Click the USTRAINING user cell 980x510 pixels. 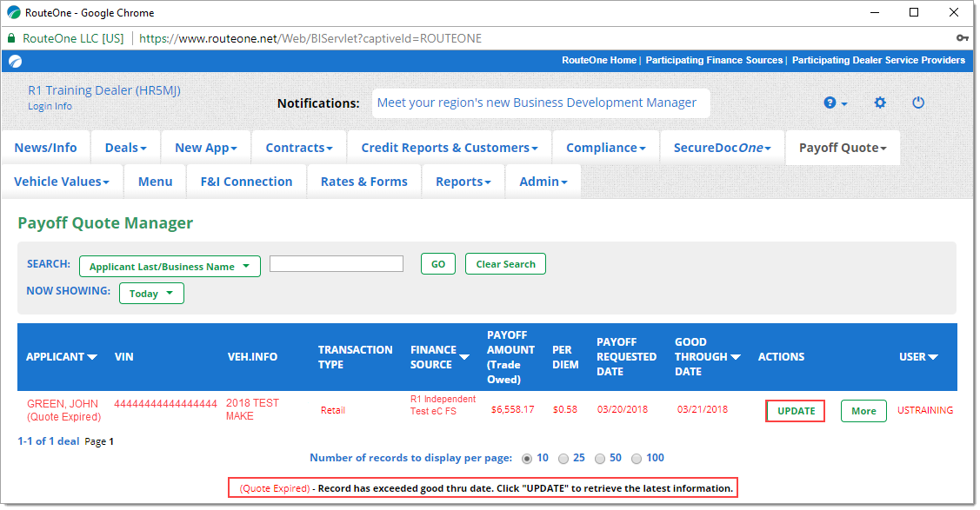tap(925, 411)
